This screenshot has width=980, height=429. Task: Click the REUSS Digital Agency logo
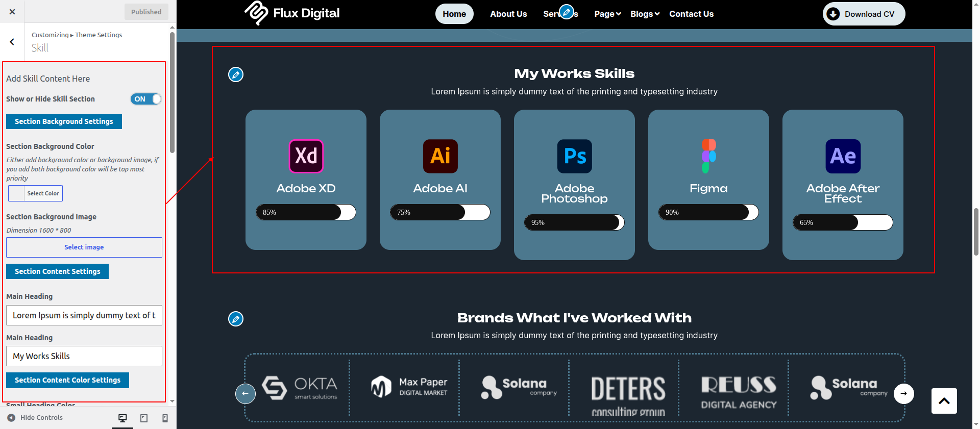pyautogui.click(x=739, y=392)
